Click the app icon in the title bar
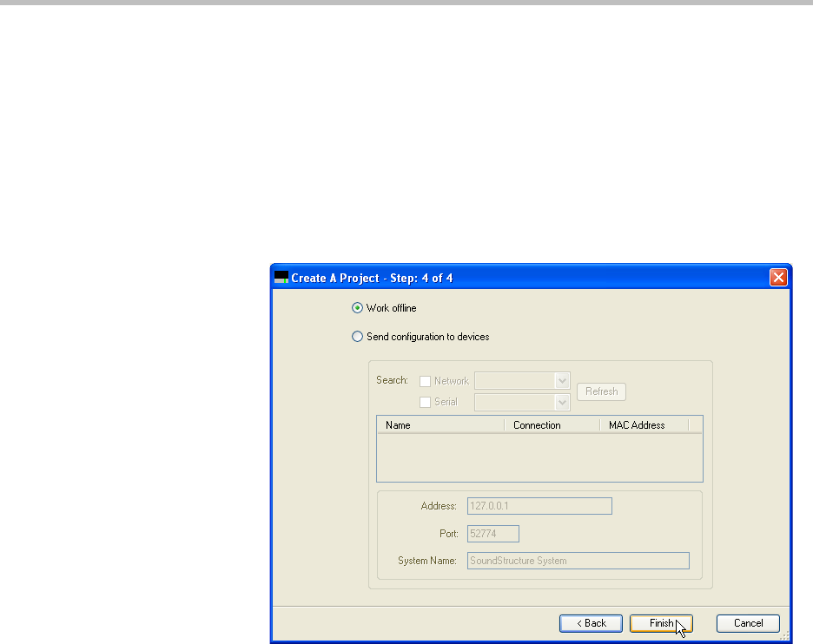The image size is (813, 644). pyautogui.click(x=281, y=278)
